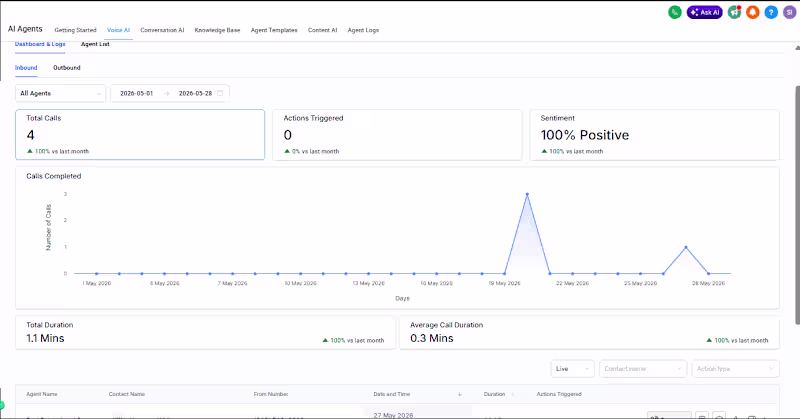Open the megaphone announcements icon
The width and height of the screenshot is (800, 419).
[x=735, y=12]
